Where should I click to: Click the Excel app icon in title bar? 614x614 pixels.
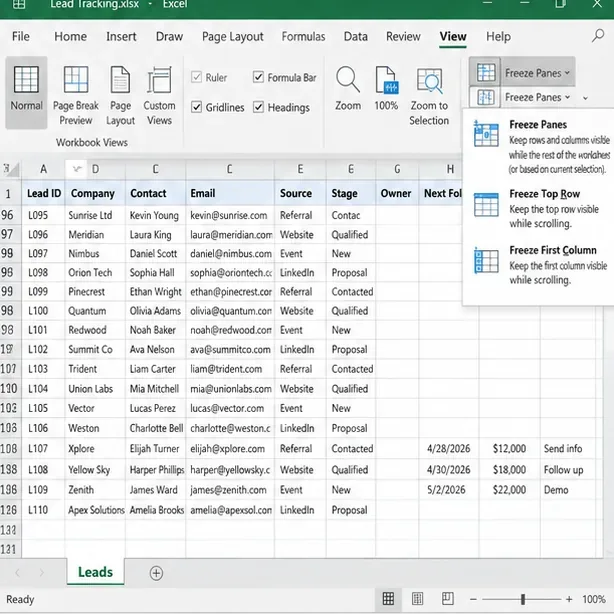(18, 5)
